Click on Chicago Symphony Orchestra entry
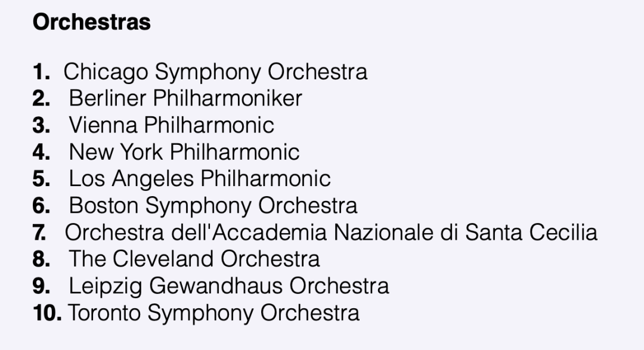644x350 pixels. 215,72
